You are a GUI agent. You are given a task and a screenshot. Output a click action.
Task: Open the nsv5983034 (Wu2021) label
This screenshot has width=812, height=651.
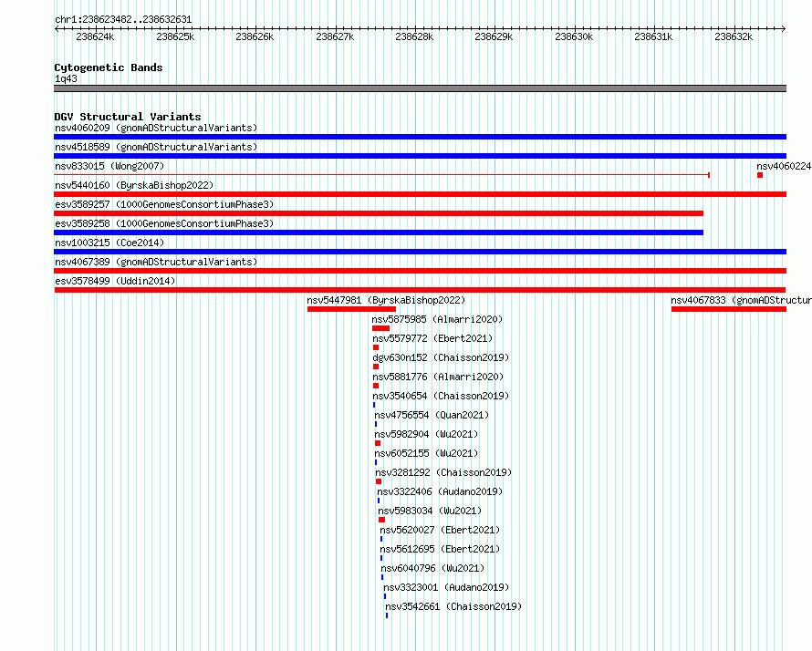(x=430, y=511)
